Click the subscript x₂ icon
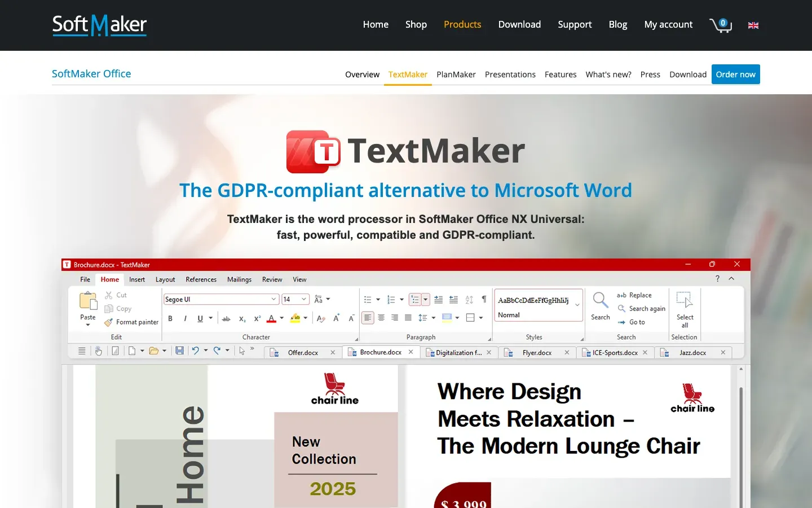This screenshot has width=812, height=508. pyautogui.click(x=242, y=318)
